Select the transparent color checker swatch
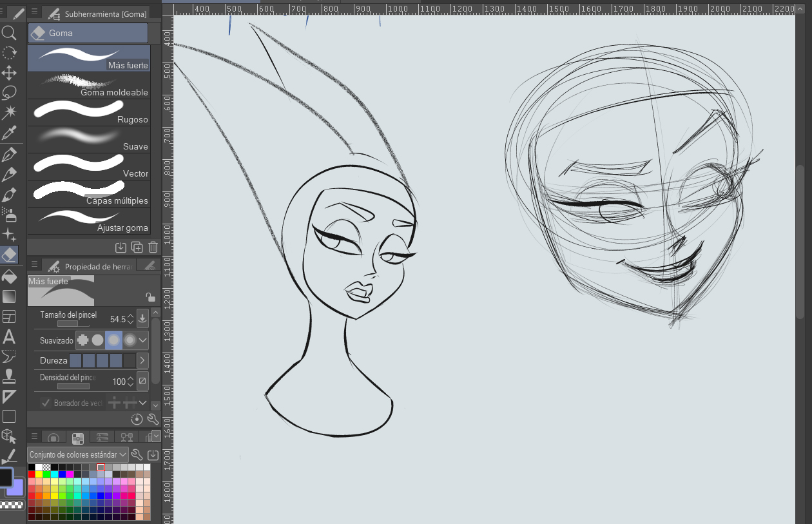Screen dimensions: 812x524 tap(47, 467)
